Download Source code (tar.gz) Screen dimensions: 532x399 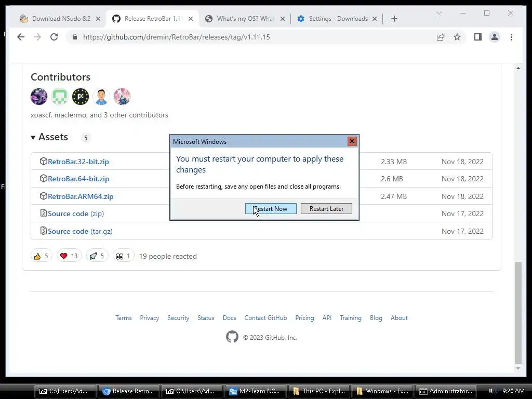point(80,231)
